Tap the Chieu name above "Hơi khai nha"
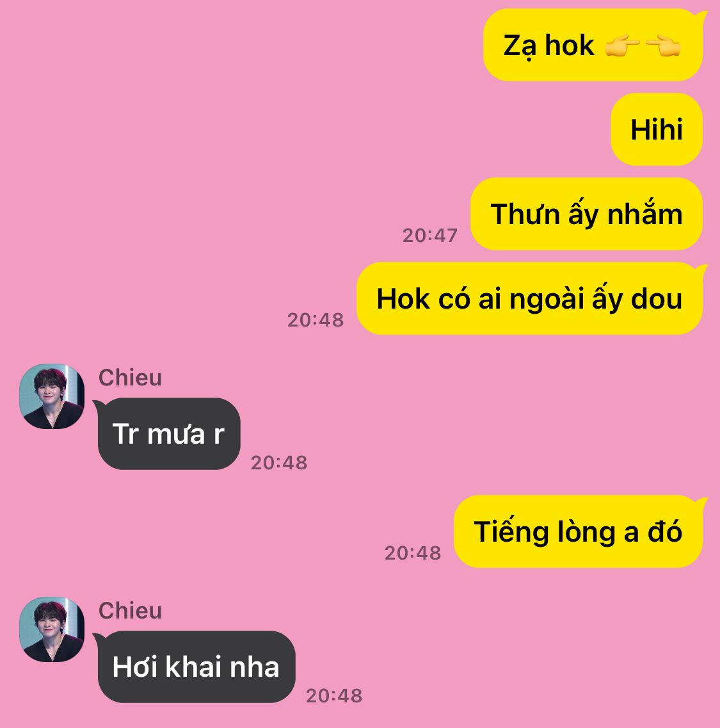720x728 pixels. click(130, 611)
